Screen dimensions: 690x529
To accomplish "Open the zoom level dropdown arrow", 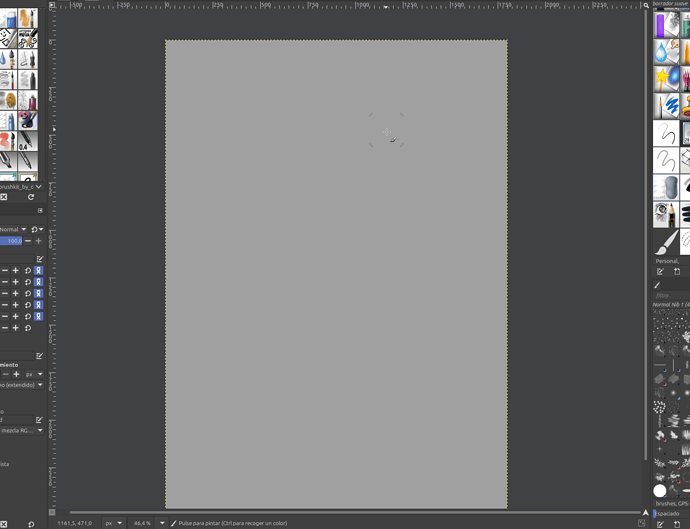I will 162,523.
